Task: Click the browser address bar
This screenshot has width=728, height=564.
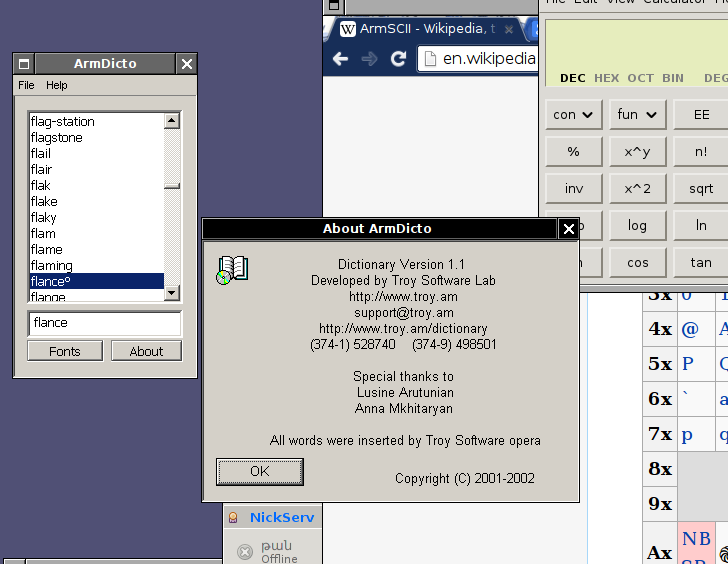Action: coord(478,59)
